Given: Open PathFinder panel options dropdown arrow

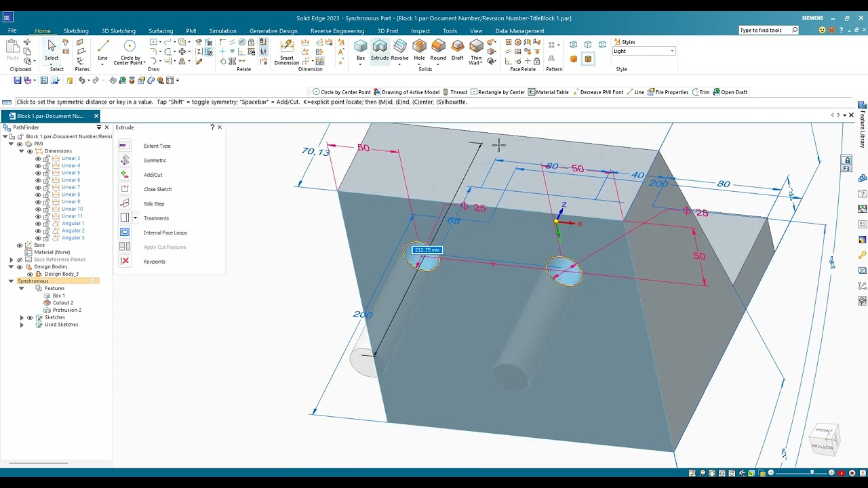Looking at the screenshot, I should (x=98, y=127).
